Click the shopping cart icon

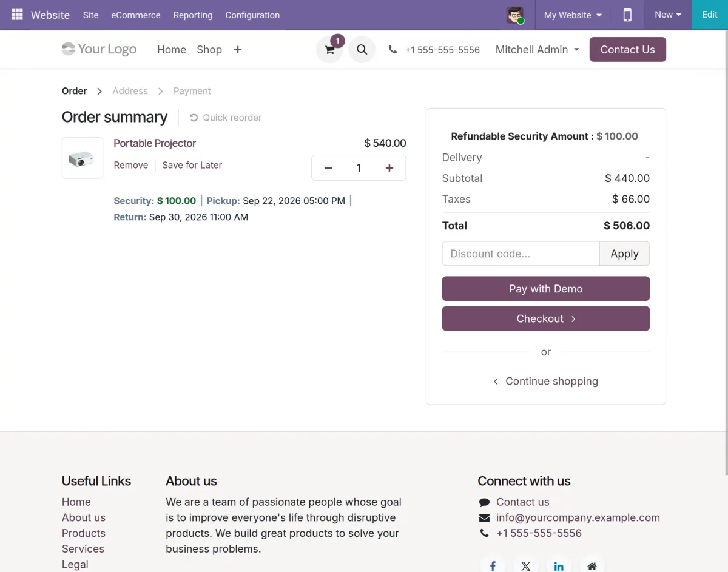click(x=329, y=50)
